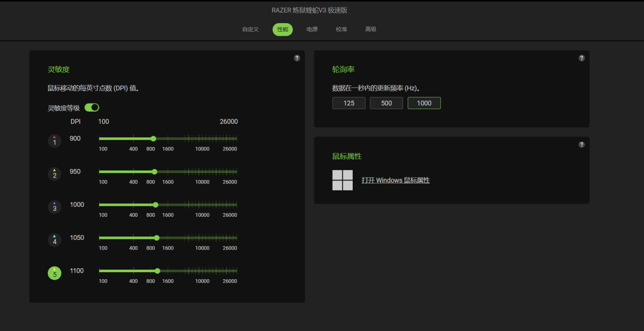Click the stage 5 DPI slider handle
Image resolution: width=644 pixels, height=331 pixels.
157,271
